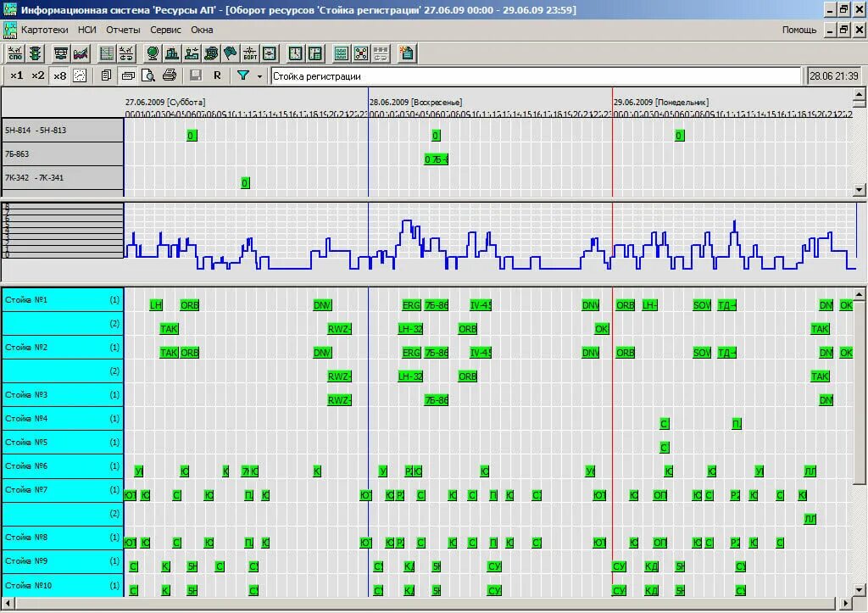This screenshot has height=613, width=868.
Task: Select the Стойка №2 row header
Action: [63, 348]
